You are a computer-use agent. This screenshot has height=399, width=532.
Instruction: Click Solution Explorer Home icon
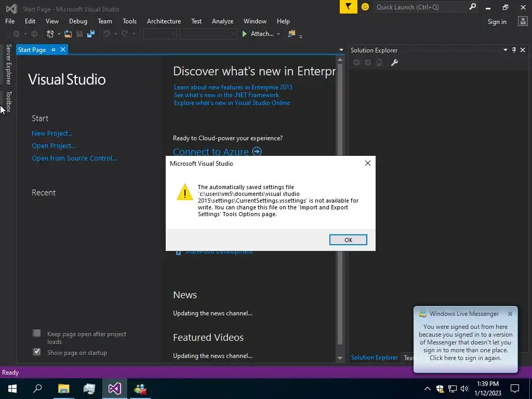tap(379, 62)
